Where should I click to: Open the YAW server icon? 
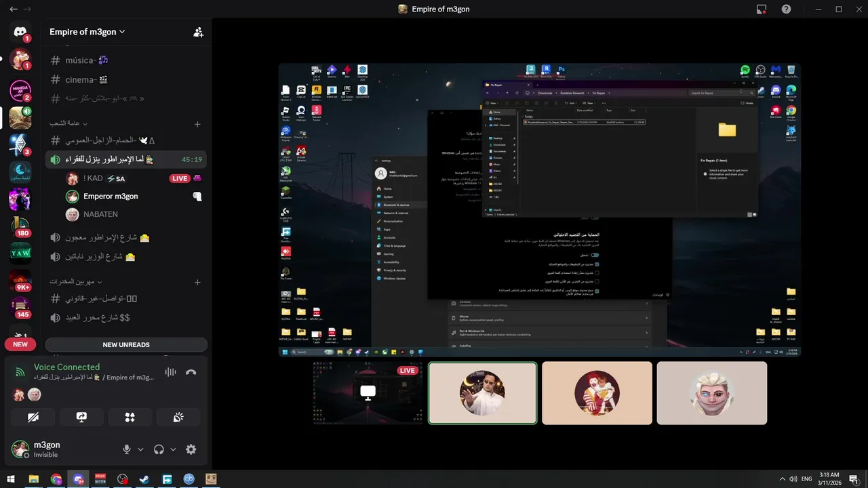20,253
